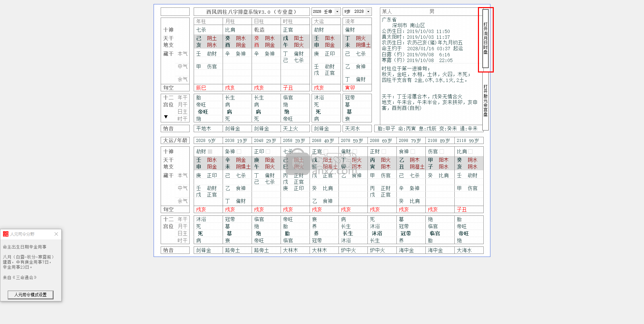The width and height of the screenshot is (644, 324).
Task: Click the red seal icon in 人元司令分野 title
Action: (6, 234)
